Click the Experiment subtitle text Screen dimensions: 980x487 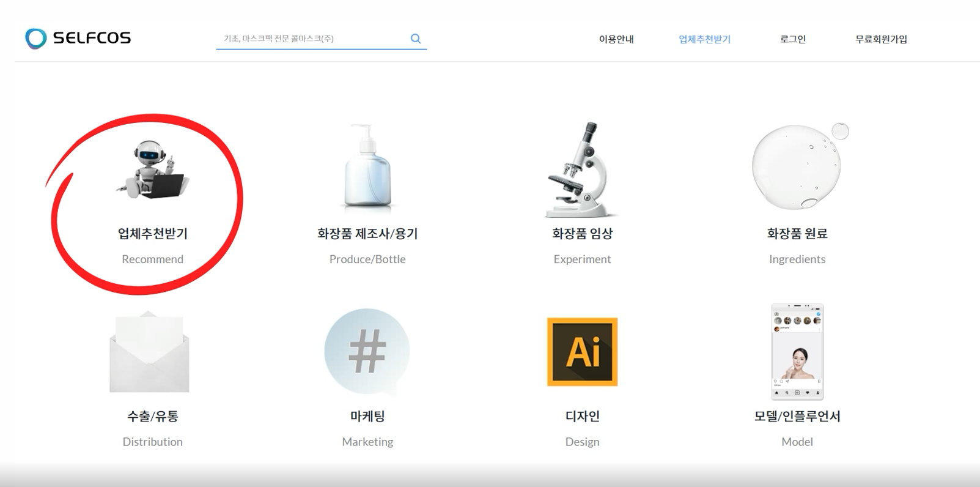(x=582, y=259)
